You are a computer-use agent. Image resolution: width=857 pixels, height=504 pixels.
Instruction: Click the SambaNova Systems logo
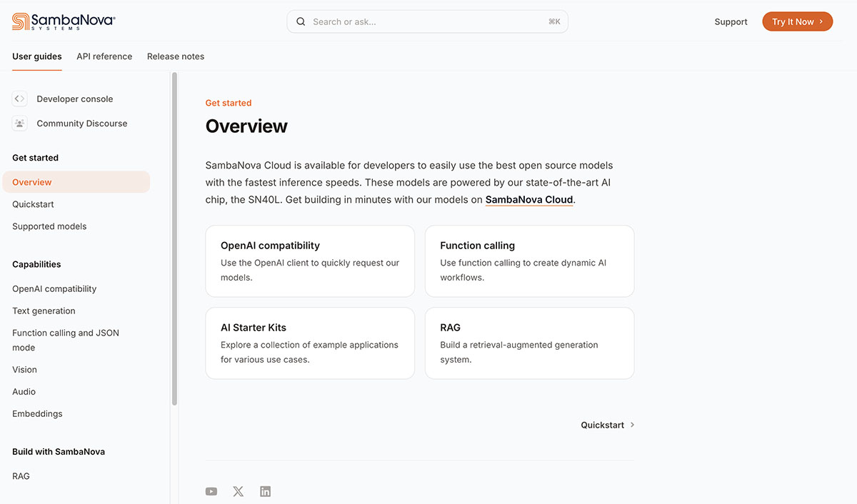[64, 21]
